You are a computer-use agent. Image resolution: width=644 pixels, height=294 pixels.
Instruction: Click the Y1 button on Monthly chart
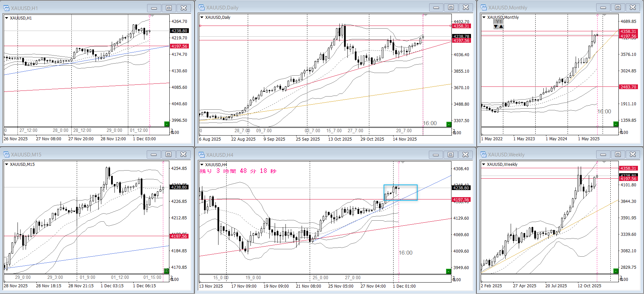pyautogui.click(x=499, y=22)
